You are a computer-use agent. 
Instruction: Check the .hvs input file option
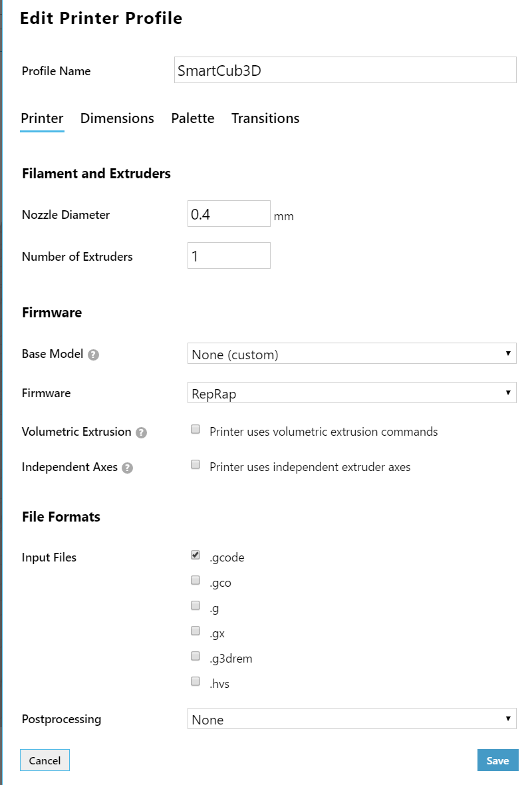coord(196,681)
